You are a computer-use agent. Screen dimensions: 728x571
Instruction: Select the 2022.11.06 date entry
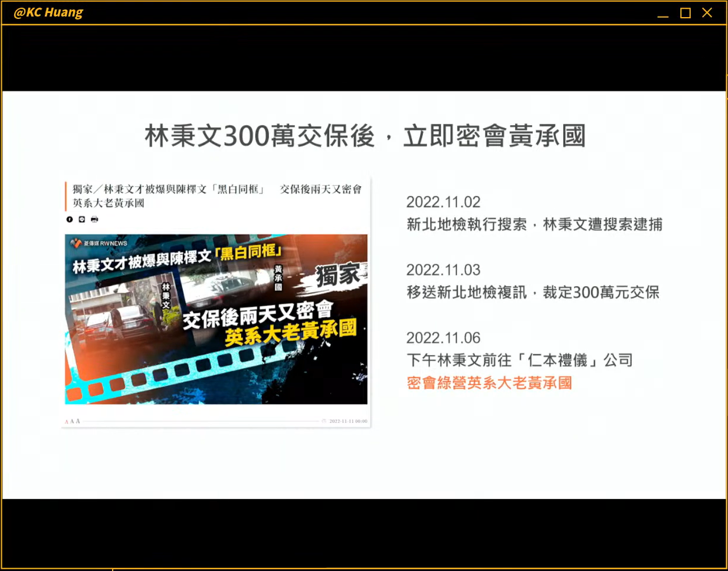coord(443,338)
